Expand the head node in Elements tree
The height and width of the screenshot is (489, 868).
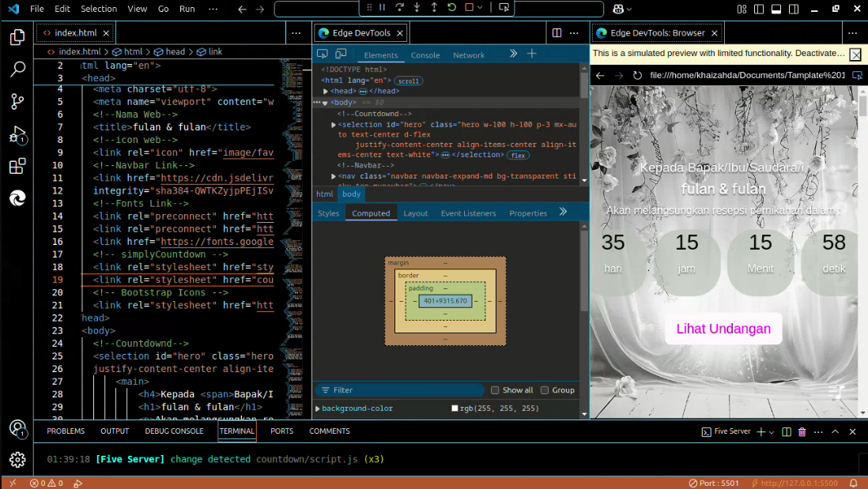pyautogui.click(x=325, y=92)
